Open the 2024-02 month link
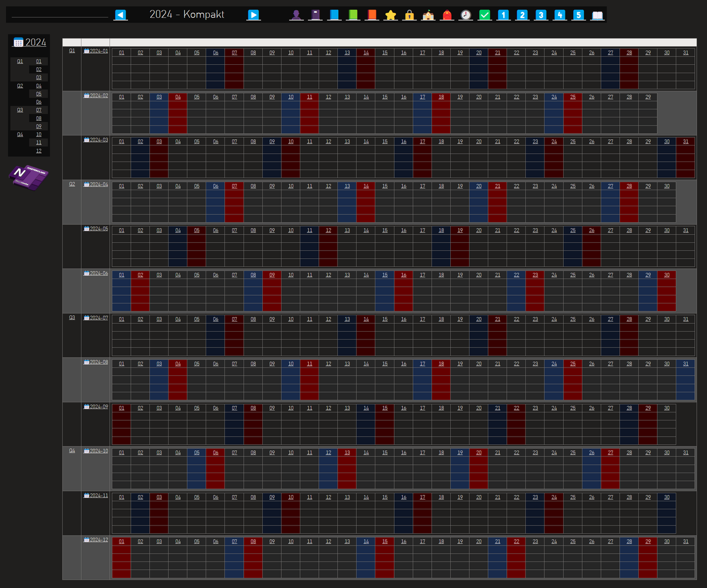The image size is (707, 588). coord(99,95)
